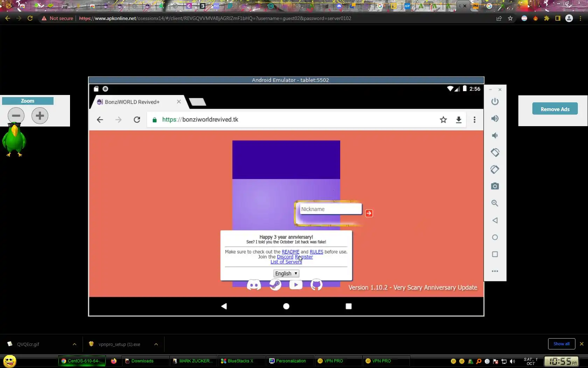This screenshot has height=368, width=588.
Task: Click the YouTube play icon below the login card
Action: 296,285
